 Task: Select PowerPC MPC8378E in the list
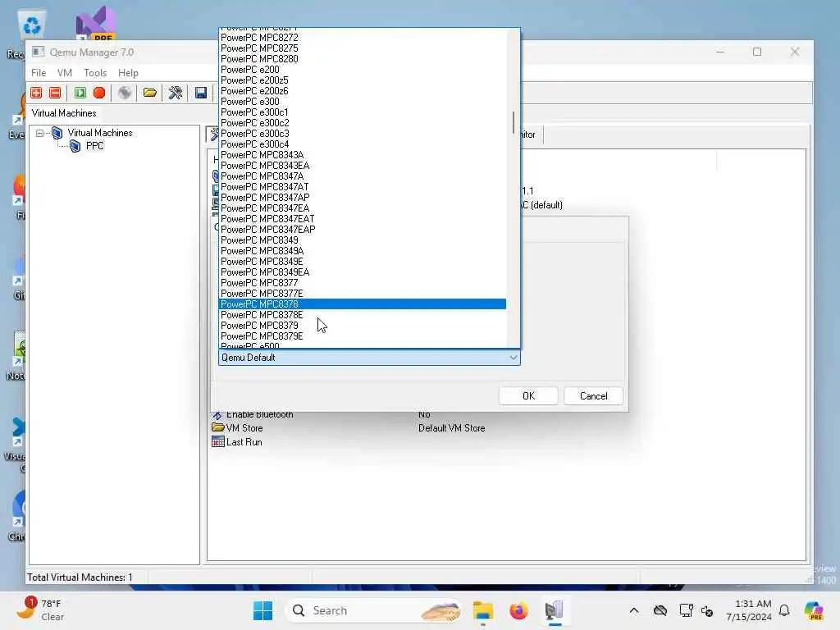[363, 315]
